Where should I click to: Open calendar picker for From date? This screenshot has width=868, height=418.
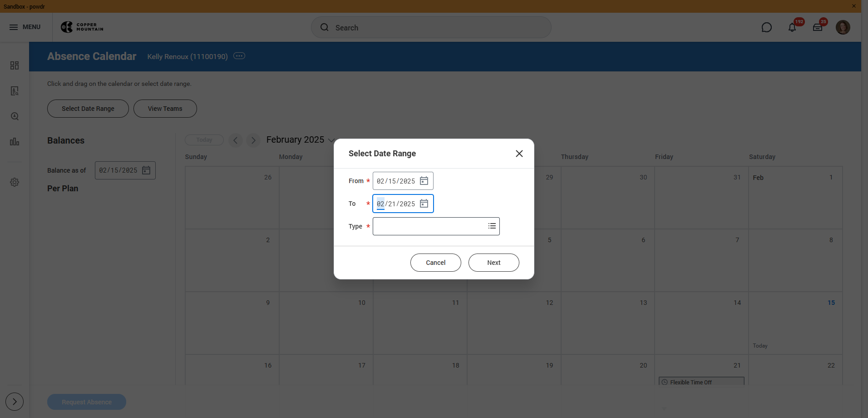[424, 181]
